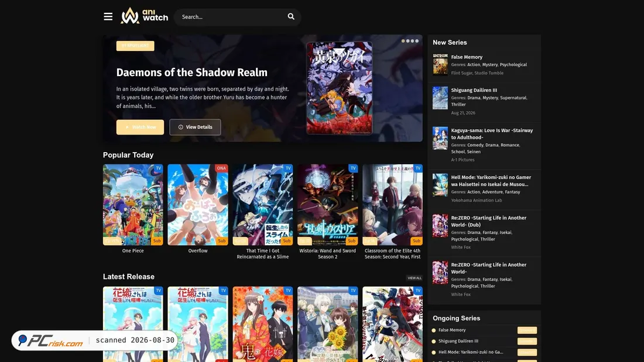Click the View Details button

195,127
